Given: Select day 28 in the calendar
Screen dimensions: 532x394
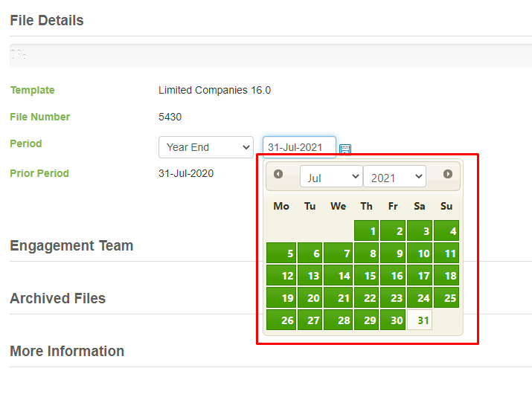Looking at the screenshot, I should point(339,320).
